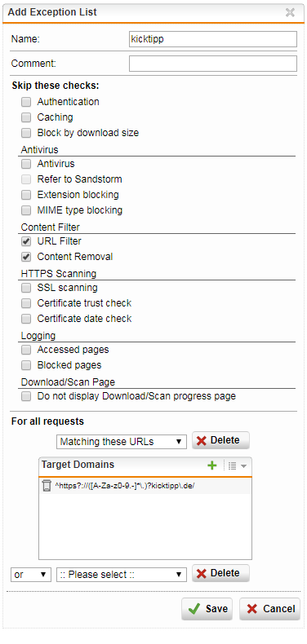Close the Add Exception List dialog with X
The height and width of the screenshot is (644, 307).
click(290, 12)
